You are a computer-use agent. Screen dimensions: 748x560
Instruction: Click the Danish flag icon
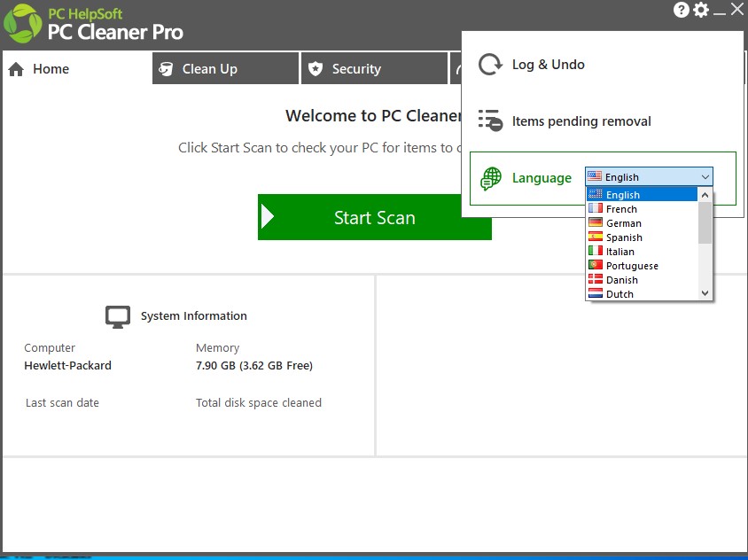point(596,279)
